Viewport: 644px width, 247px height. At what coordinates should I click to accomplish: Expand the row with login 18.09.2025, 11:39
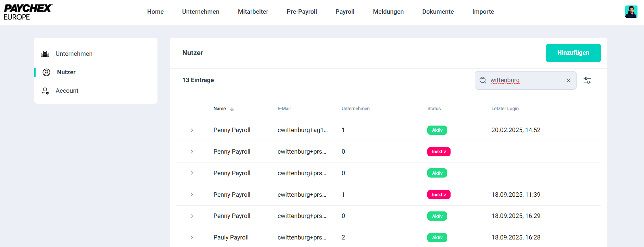pos(192,195)
